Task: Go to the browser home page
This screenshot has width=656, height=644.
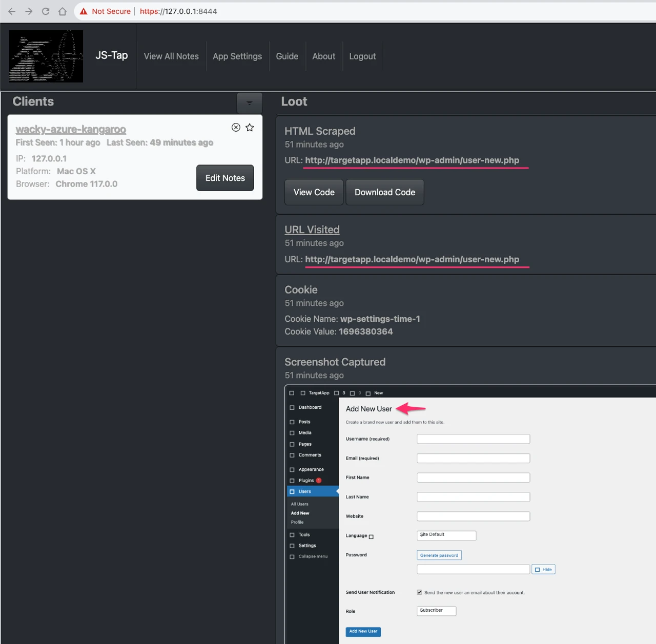Action: click(x=63, y=11)
